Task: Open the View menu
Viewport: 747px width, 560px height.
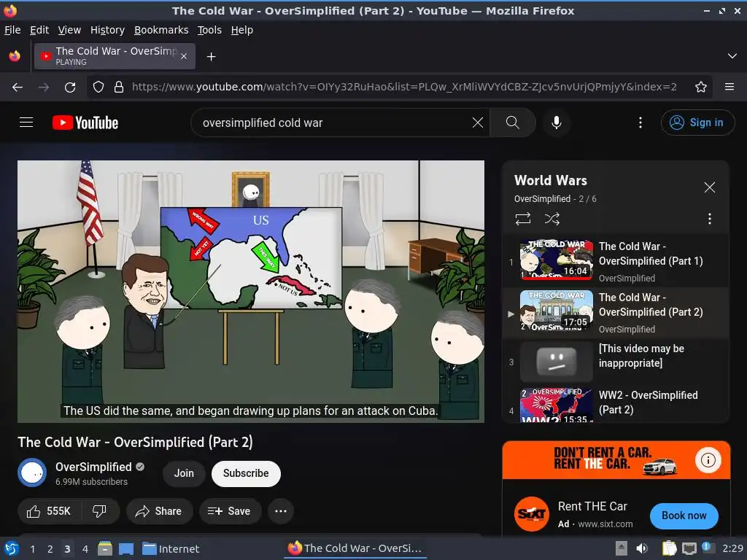Action: tap(69, 30)
